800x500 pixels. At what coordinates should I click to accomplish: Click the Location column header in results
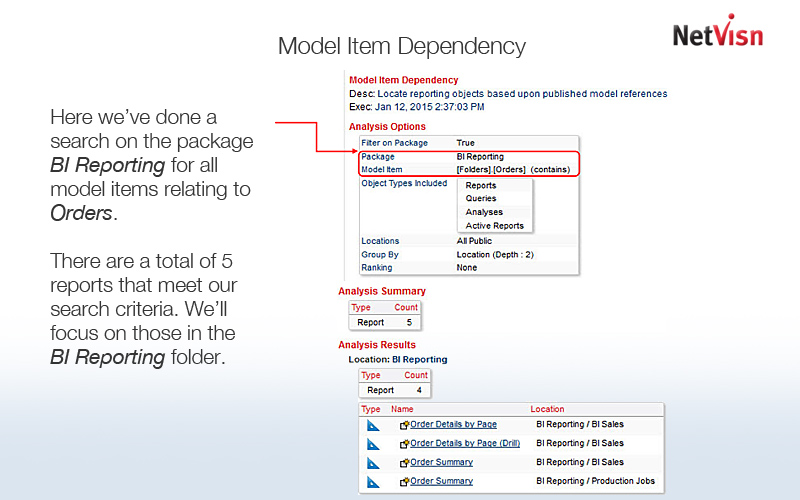547,409
